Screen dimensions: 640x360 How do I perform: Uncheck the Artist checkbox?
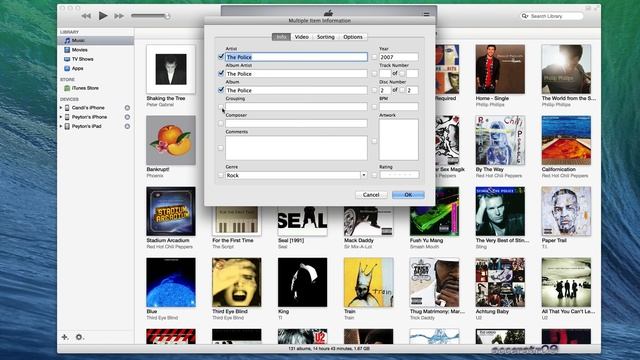point(221,57)
